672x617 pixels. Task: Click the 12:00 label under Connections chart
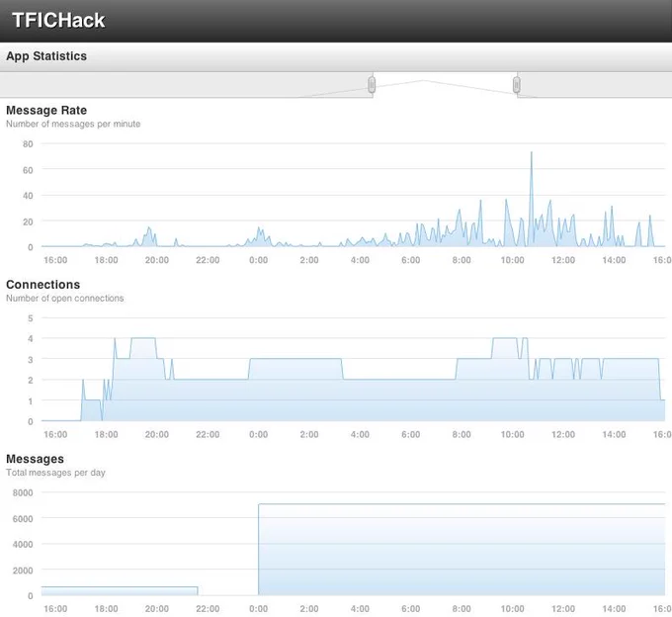pyautogui.click(x=562, y=435)
